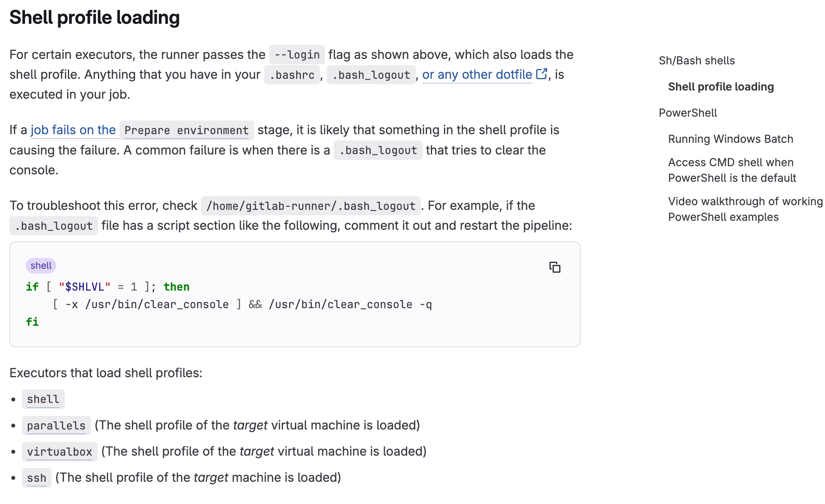Open the ssh executor link

[37, 477]
